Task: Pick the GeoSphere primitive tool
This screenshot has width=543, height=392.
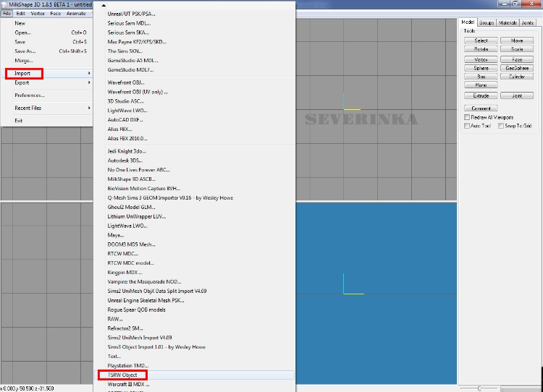Action: pyautogui.click(x=517, y=68)
